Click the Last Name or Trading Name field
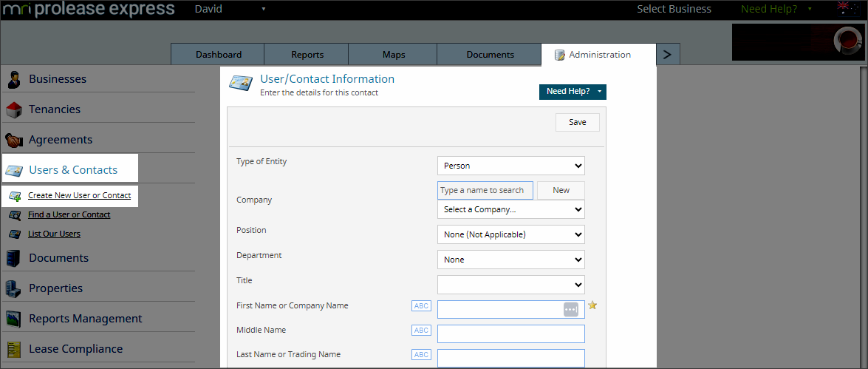The width and height of the screenshot is (868, 369). point(511,358)
